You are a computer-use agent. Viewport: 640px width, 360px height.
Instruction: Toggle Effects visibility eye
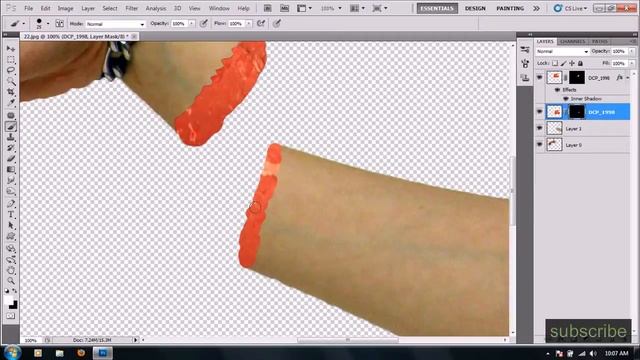[557, 90]
